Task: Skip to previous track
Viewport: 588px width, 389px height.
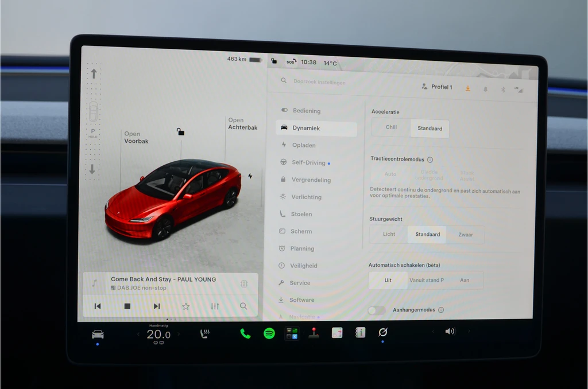Action: point(98,306)
